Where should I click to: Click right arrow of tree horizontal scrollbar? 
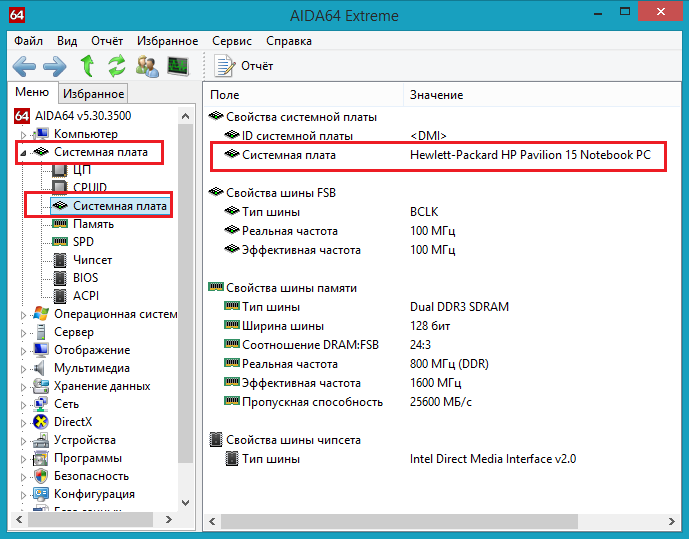(169, 519)
